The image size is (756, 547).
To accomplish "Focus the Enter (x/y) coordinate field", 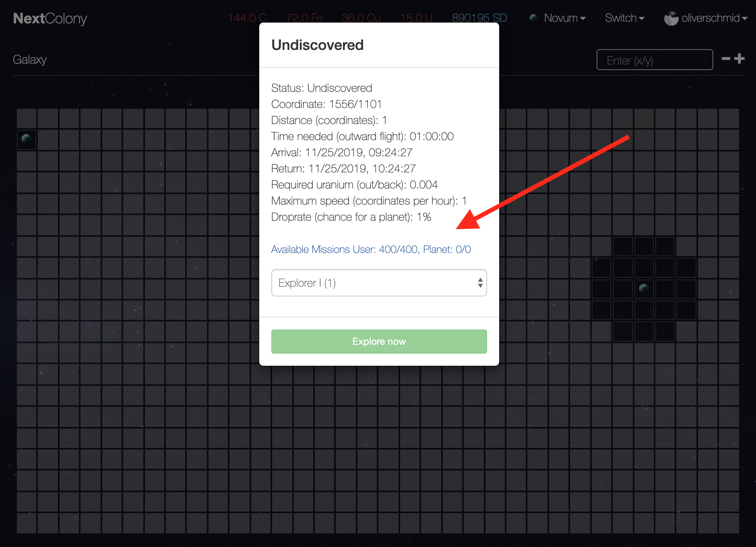I will click(x=655, y=60).
